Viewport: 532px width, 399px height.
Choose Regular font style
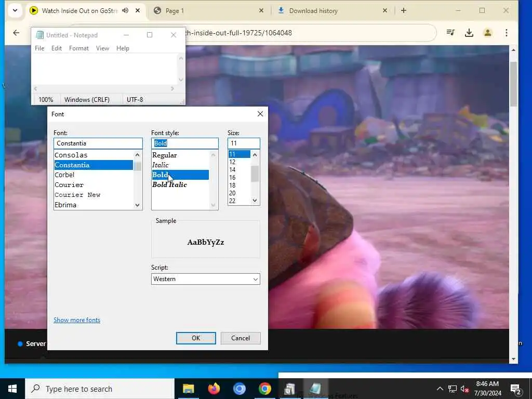click(x=180, y=155)
